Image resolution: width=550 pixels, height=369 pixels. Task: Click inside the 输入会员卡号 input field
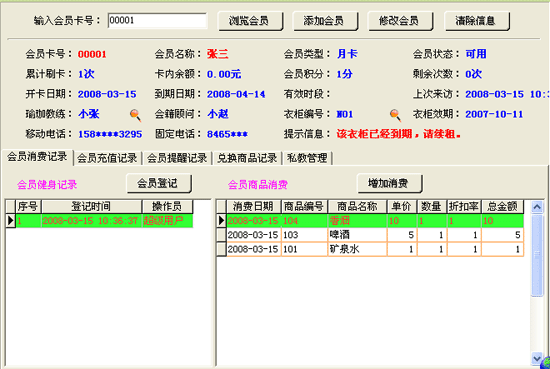(x=157, y=20)
